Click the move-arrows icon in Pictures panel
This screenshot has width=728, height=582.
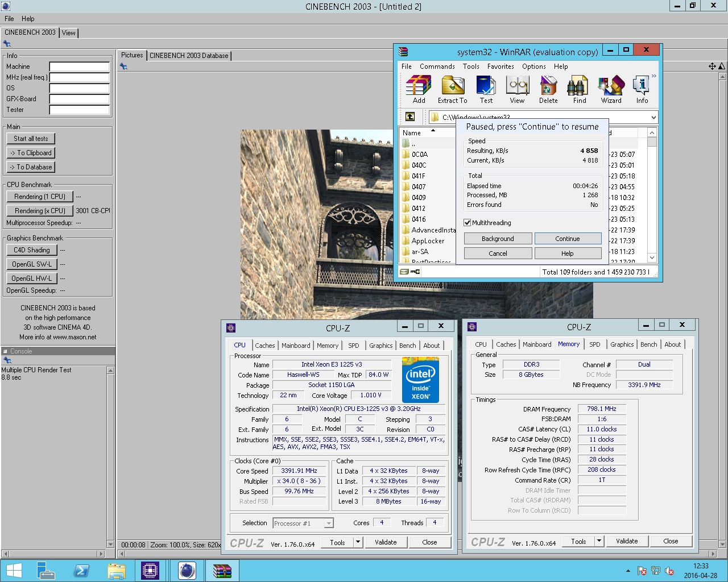(x=712, y=66)
